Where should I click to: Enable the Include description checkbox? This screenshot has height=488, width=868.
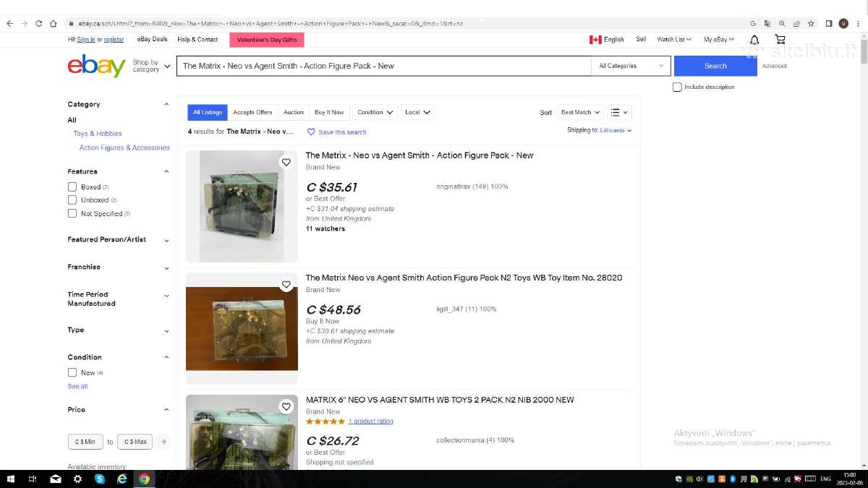(677, 87)
